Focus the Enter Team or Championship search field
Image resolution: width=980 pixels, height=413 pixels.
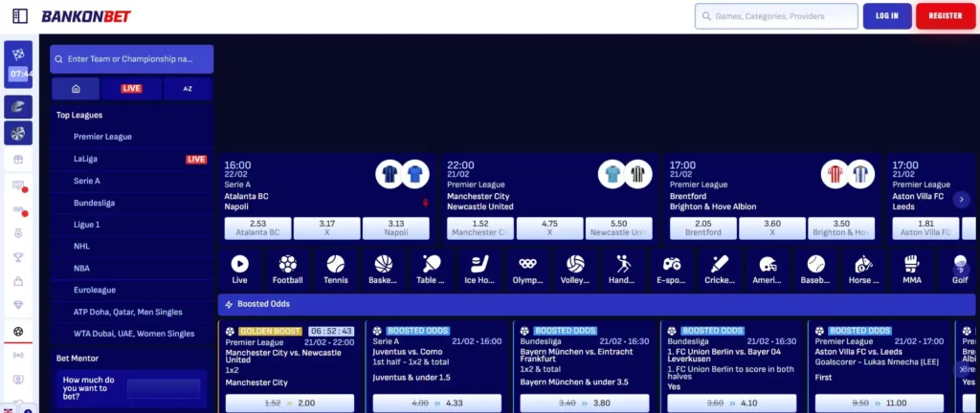132,59
